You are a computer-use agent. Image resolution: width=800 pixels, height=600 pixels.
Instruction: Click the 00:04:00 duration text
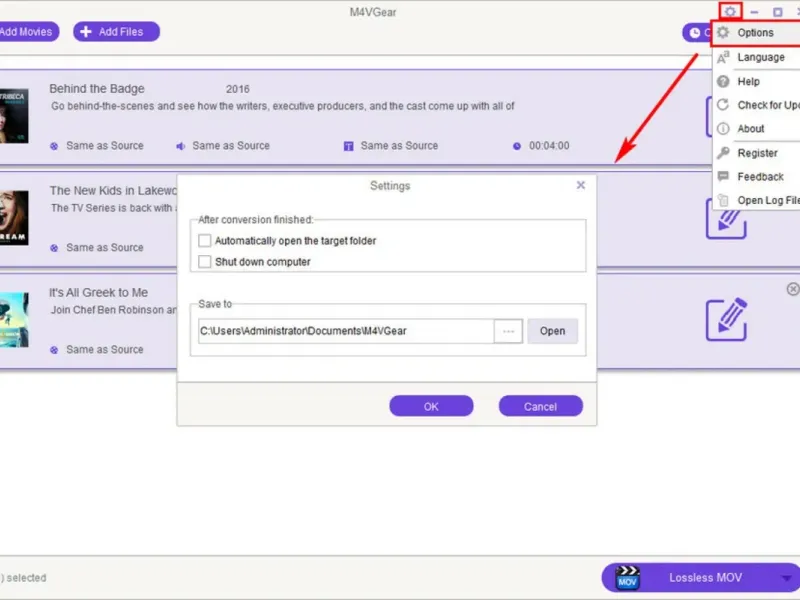[x=549, y=146]
